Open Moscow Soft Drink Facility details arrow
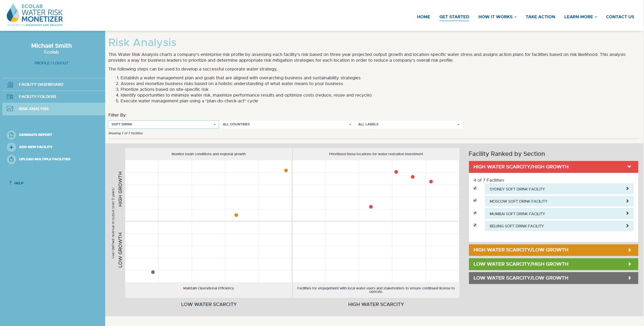 pos(627,201)
